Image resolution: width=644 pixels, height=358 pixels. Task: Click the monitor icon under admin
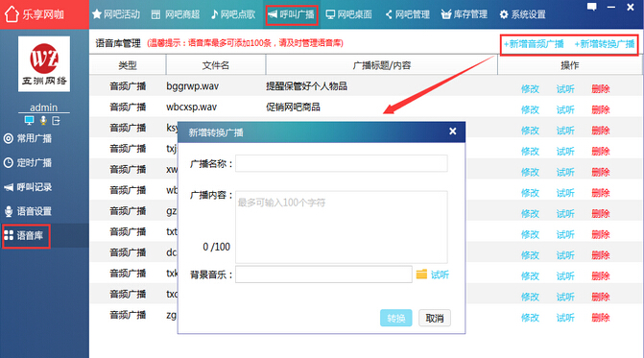(29, 120)
